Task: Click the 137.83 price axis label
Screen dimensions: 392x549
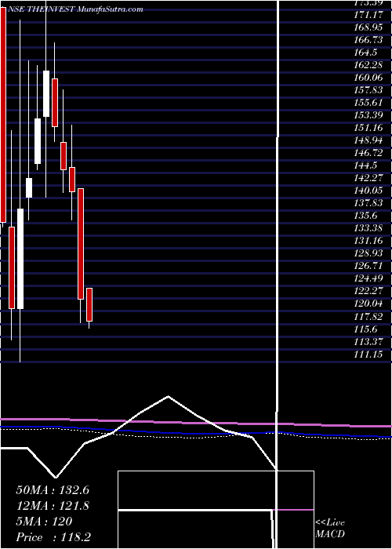Action: (x=368, y=202)
